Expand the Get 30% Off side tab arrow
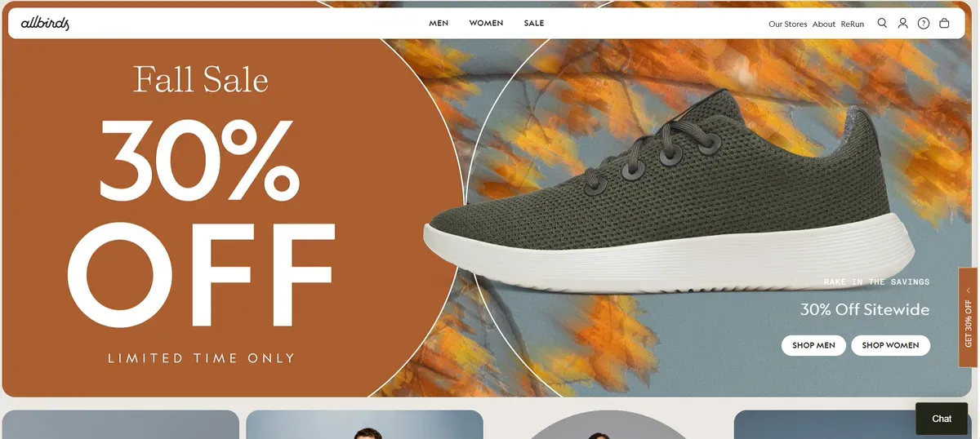Image resolution: width=980 pixels, height=439 pixels. point(968,290)
